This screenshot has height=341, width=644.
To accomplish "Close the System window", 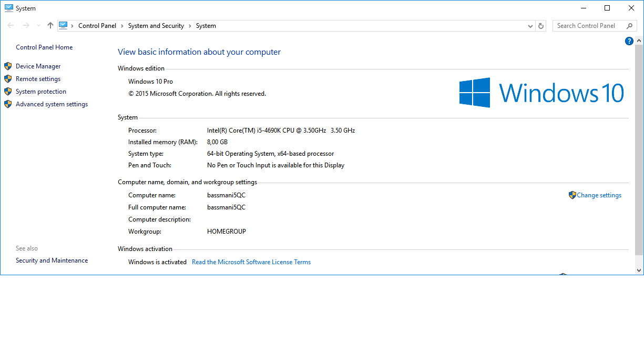I will [631, 8].
